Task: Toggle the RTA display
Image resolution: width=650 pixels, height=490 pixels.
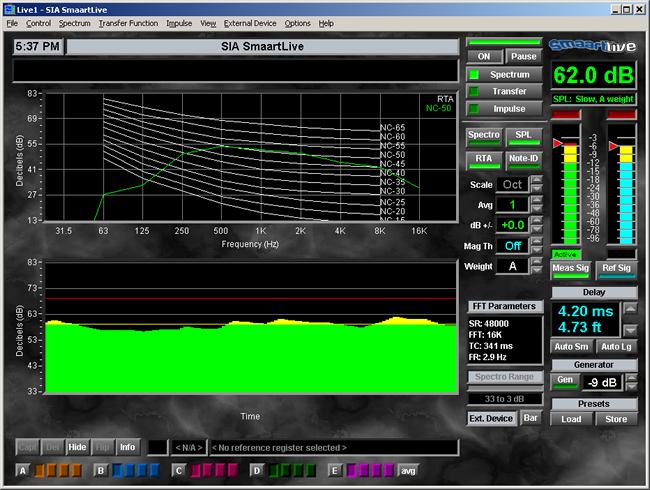Action: (484, 160)
